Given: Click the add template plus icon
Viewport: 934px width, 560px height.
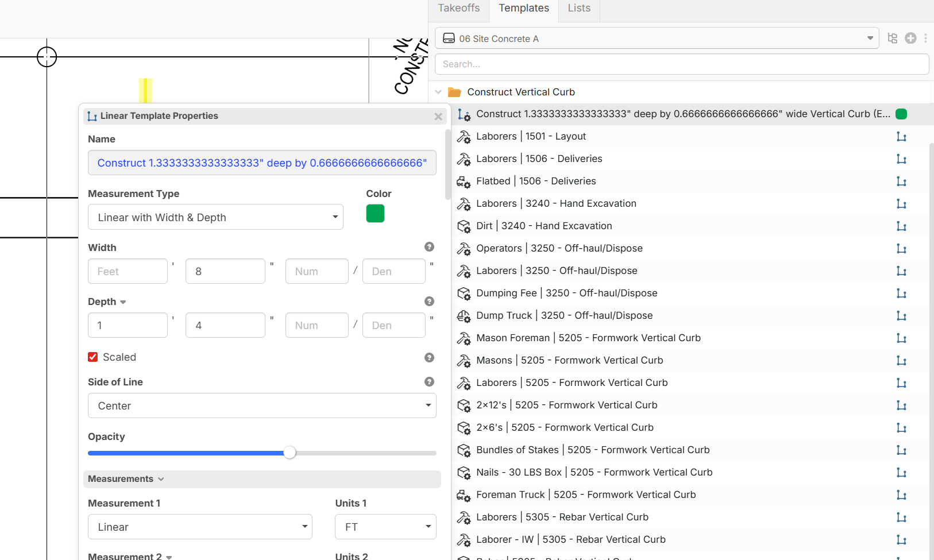Looking at the screenshot, I should coord(910,38).
